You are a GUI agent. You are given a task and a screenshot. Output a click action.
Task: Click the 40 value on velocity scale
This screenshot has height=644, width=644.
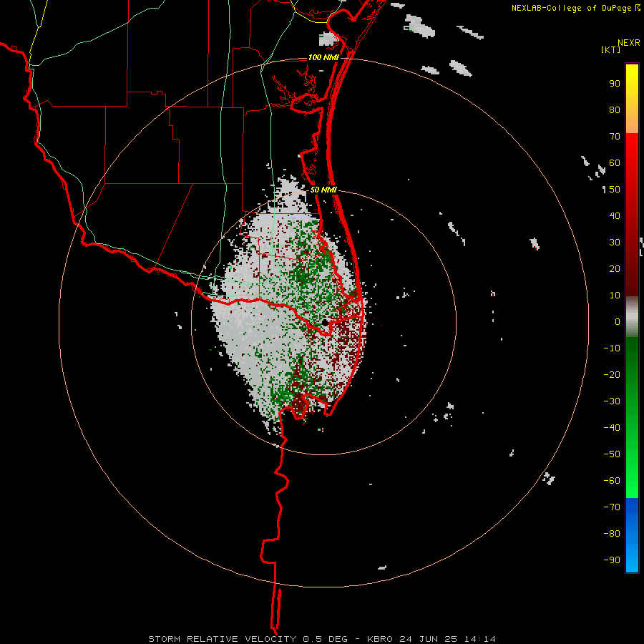pyautogui.click(x=615, y=215)
